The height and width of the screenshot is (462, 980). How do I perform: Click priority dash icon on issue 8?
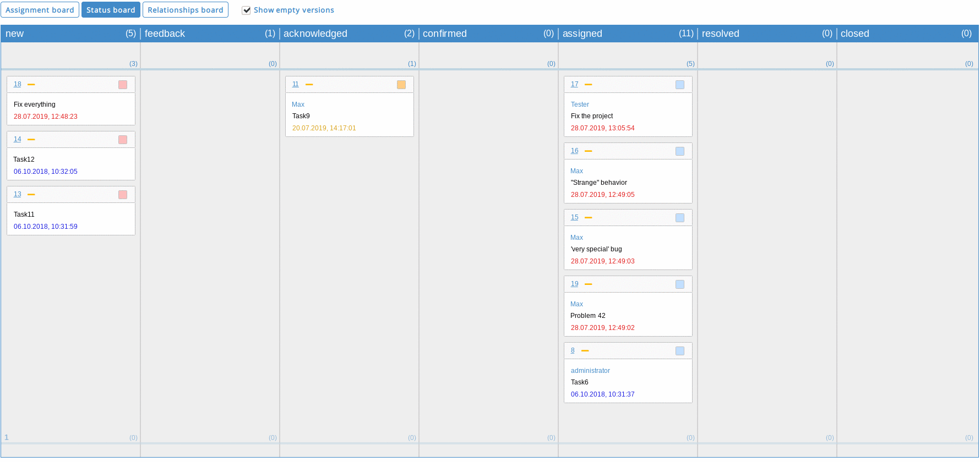[x=585, y=351]
